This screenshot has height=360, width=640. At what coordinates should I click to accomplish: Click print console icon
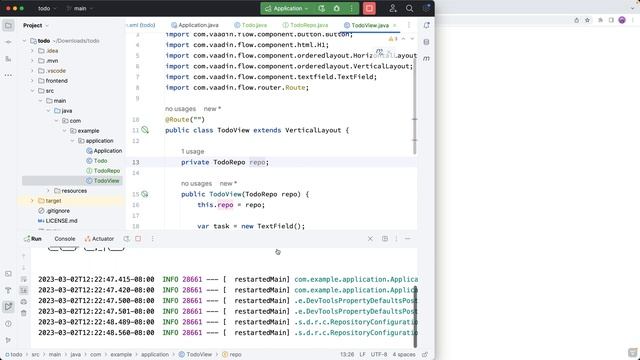point(24,302)
